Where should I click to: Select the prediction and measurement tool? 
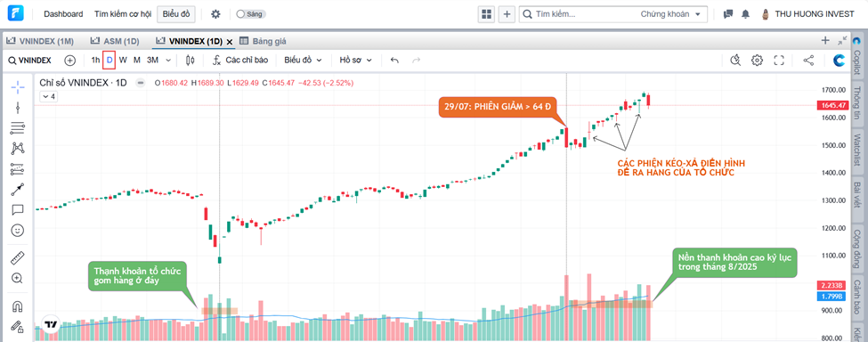tap(18, 169)
